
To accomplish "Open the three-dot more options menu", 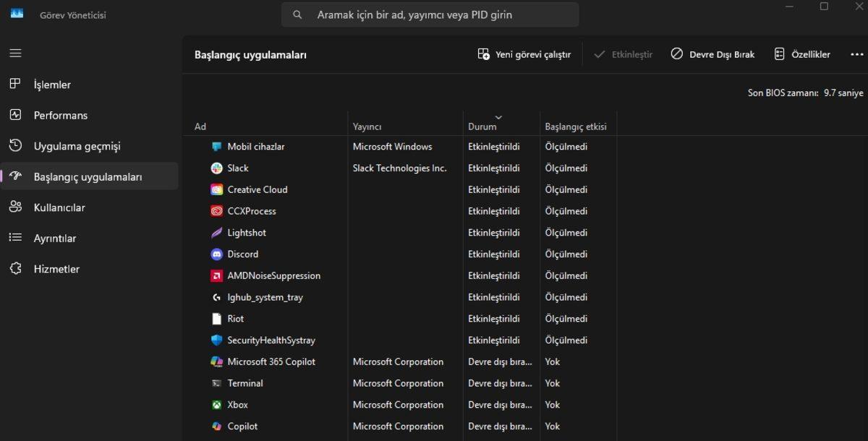I will pos(856,54).
